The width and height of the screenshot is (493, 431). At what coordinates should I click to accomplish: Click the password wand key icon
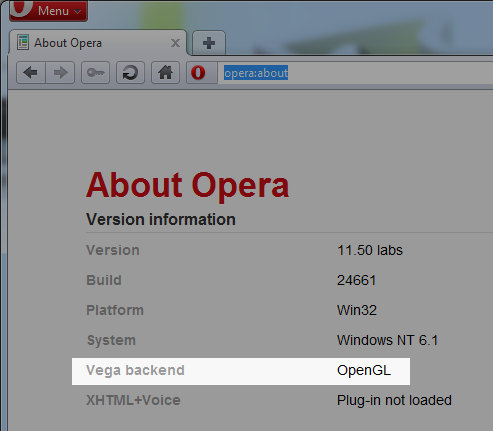[96, 72]
